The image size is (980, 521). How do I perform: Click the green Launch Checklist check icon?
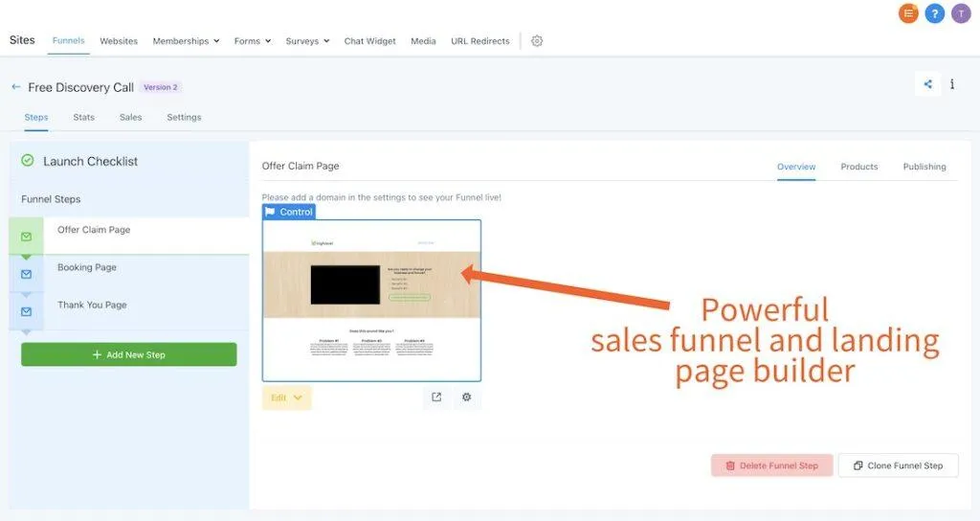pos(28,161)
